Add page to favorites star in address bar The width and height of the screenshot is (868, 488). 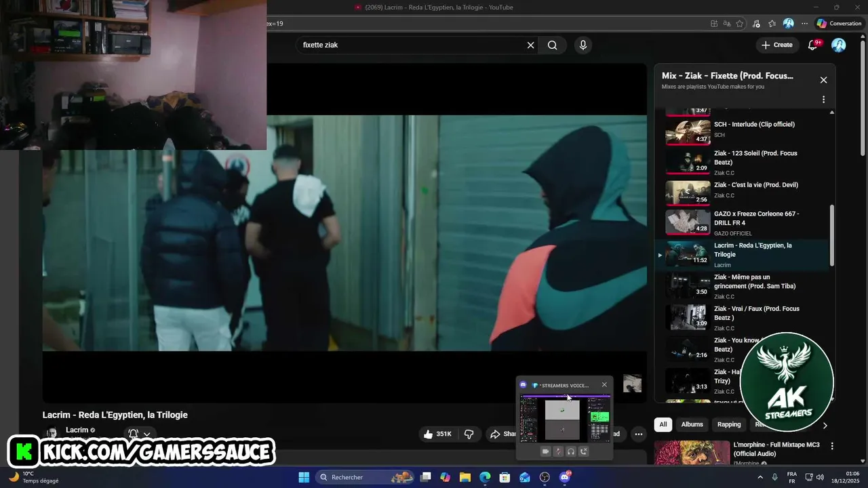740,24
